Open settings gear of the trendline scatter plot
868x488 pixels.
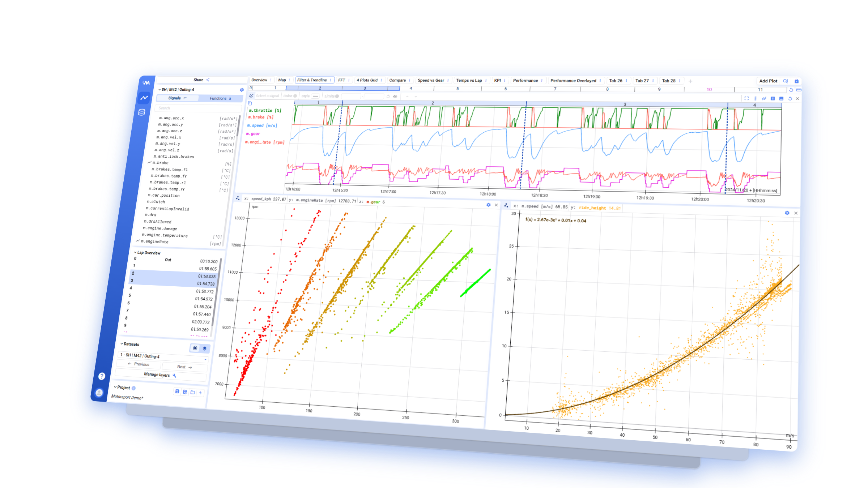point(787,213)
